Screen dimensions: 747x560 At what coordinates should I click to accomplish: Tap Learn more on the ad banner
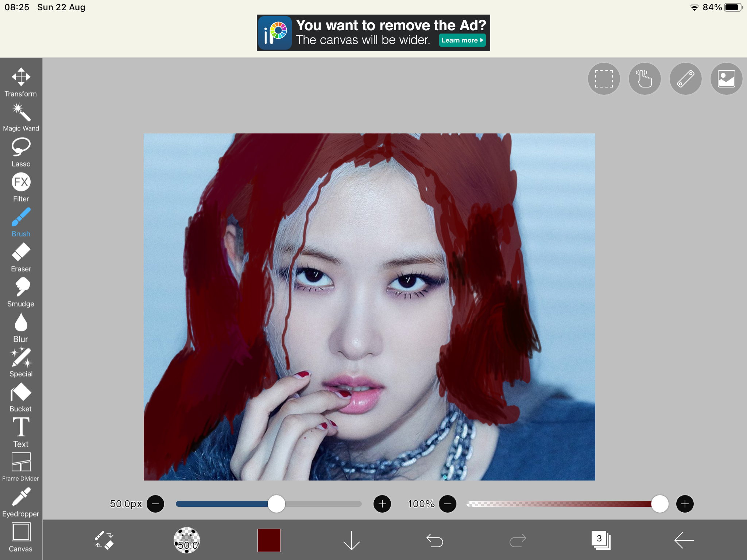pos(462,40)
